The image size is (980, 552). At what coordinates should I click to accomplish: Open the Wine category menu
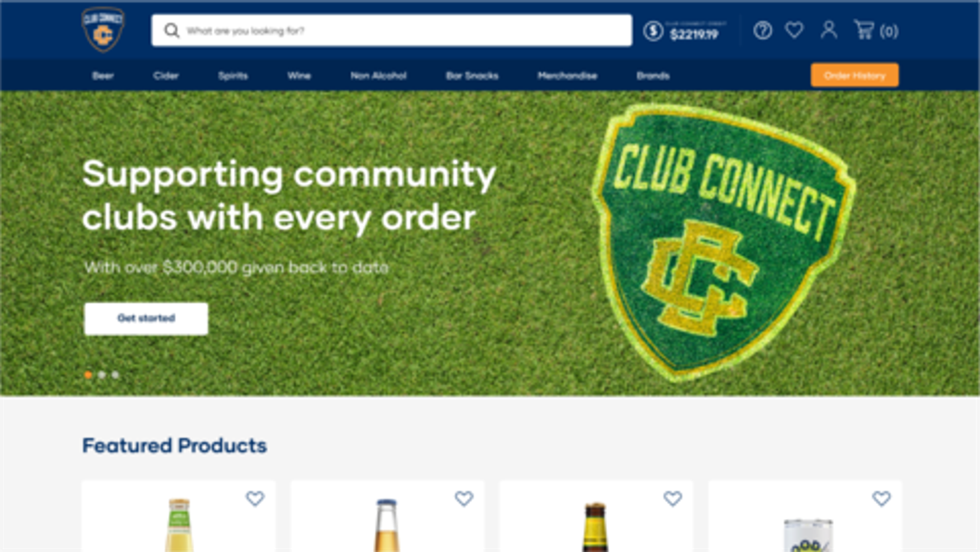(299, 75)
